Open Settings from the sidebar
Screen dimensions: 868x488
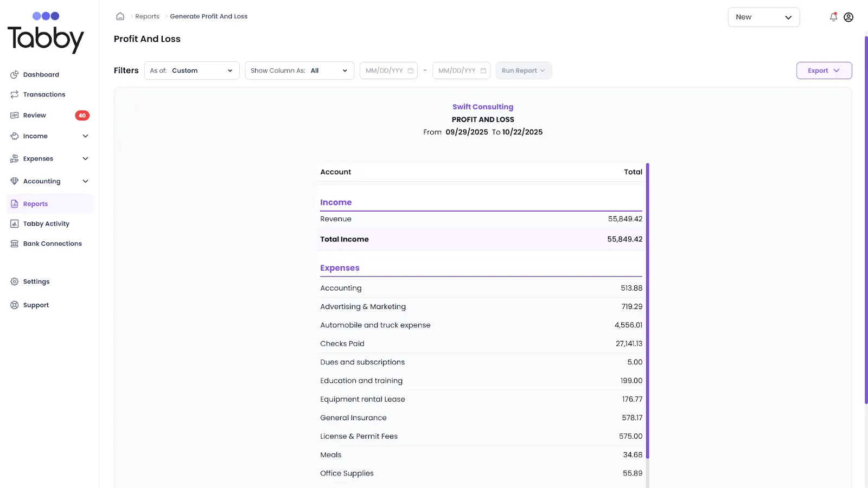click(36, 282)
